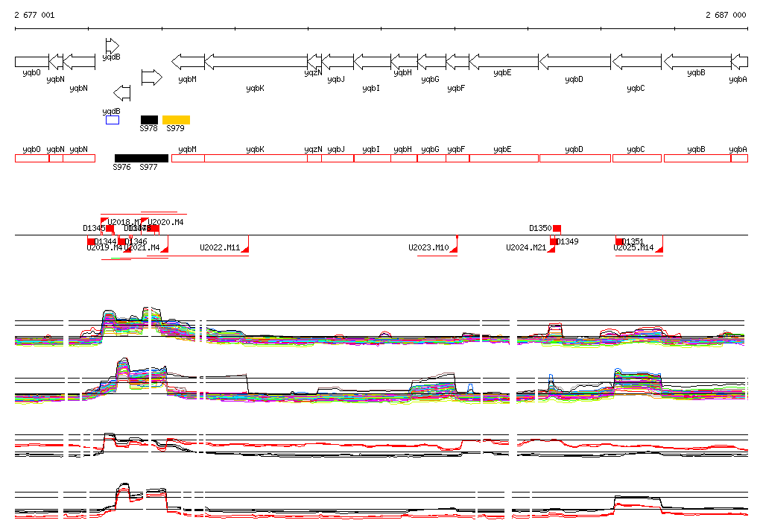Click the yqbI gene arrow

point(373,62)
